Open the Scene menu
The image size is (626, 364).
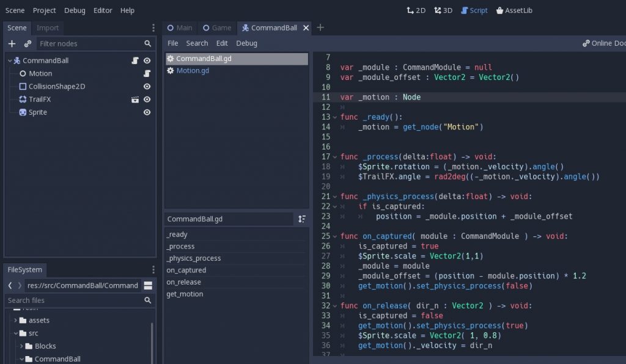click(x=15, y=10)
